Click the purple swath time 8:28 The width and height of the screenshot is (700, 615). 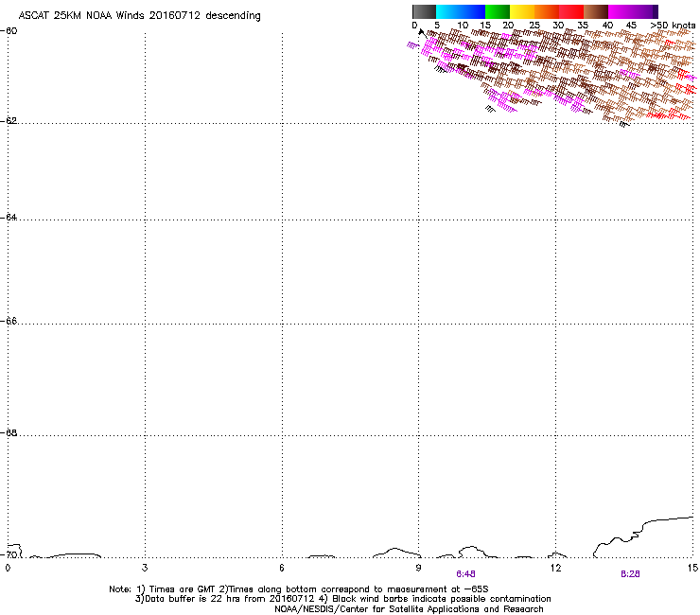tap(630, 574)
